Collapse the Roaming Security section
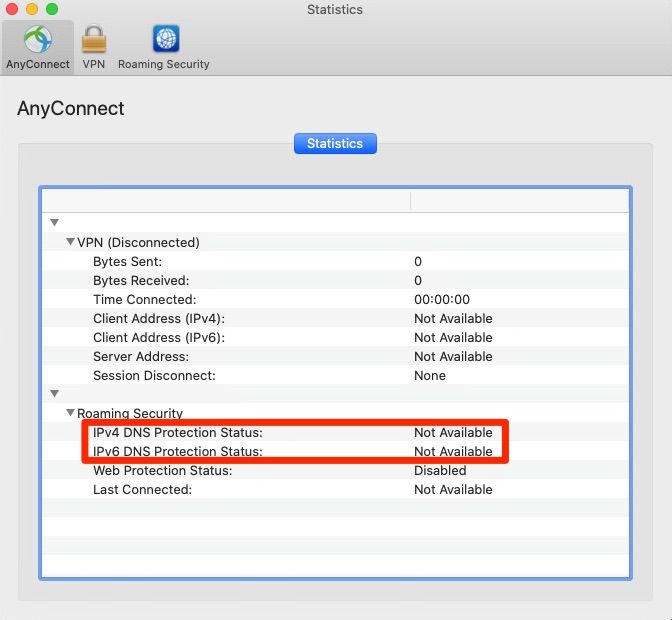The height and width of the screenshot is (620, 672). click(70, 413)
